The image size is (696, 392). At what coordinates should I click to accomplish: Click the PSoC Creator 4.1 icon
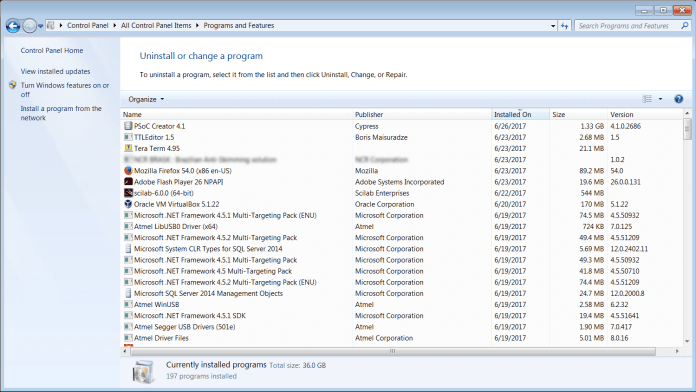coord(128,126)
